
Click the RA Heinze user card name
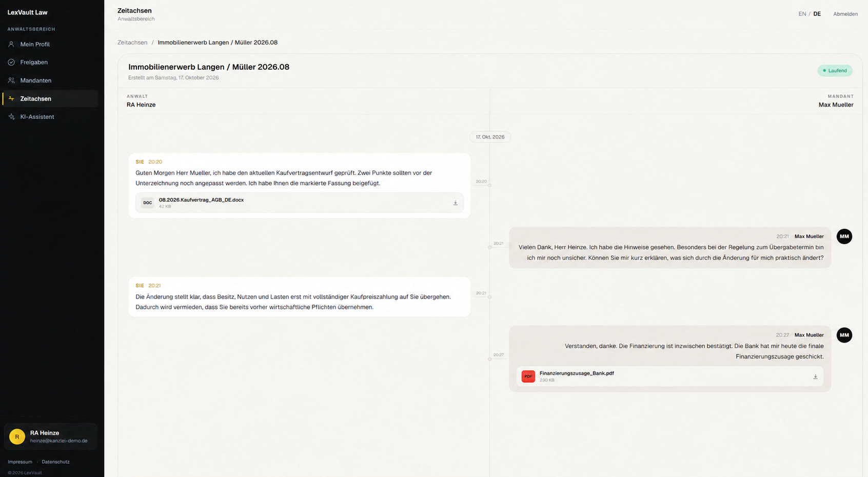click(45, 433)
